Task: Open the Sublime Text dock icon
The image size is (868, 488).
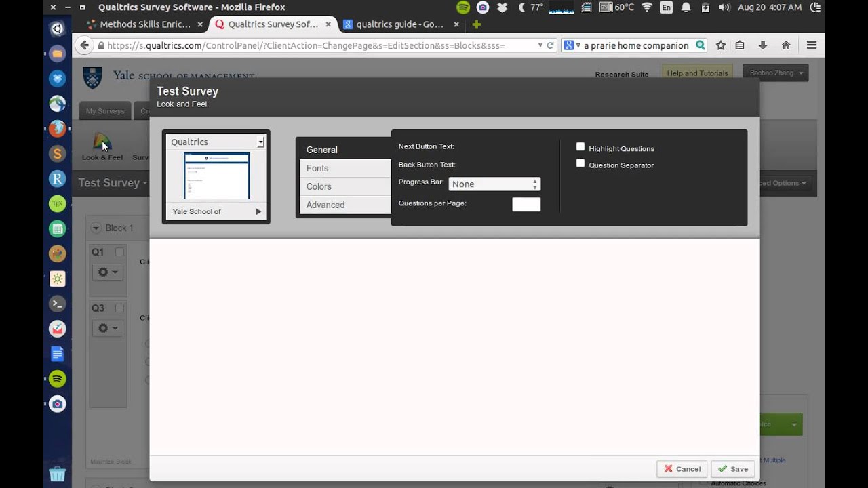Action: click(58, 154)
